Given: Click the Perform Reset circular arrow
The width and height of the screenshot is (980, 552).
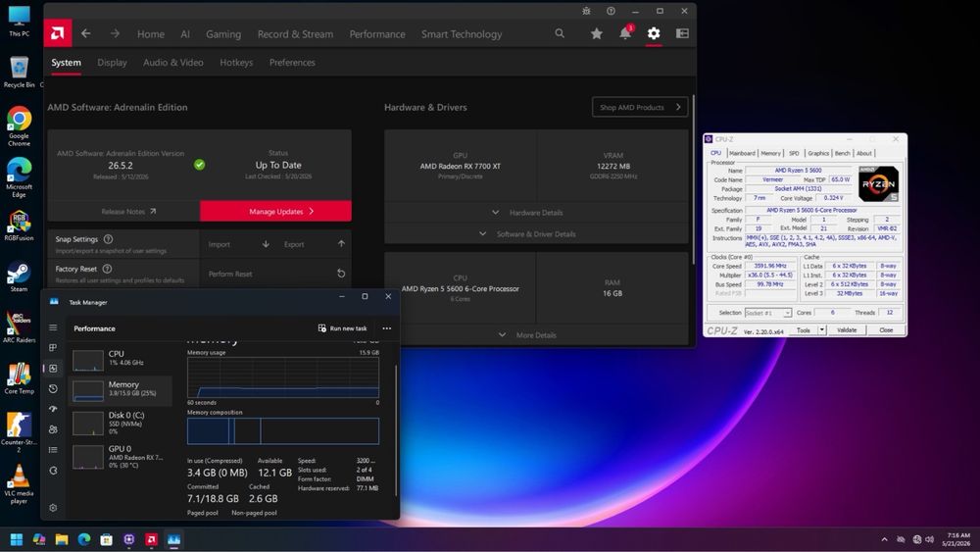Looking at the screenshot, I should click(x=341, y=274).
